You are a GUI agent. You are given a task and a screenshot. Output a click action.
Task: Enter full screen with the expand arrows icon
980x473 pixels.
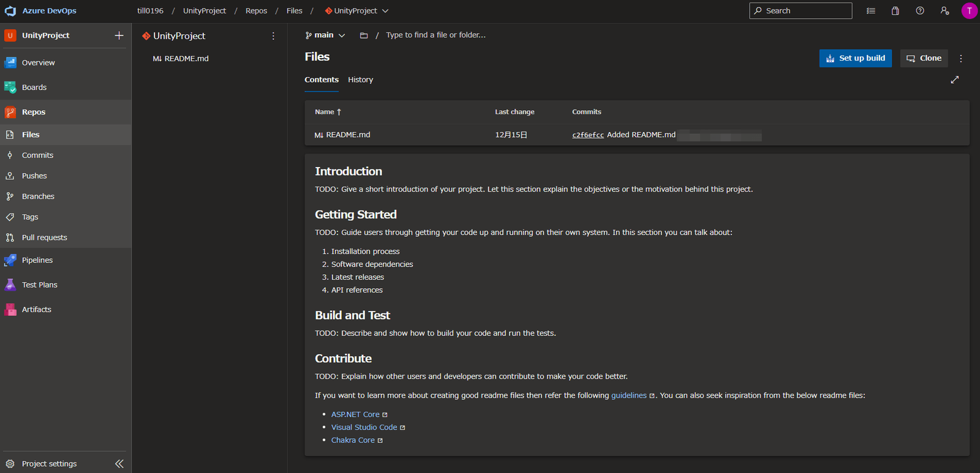click(x=954, y=80)
